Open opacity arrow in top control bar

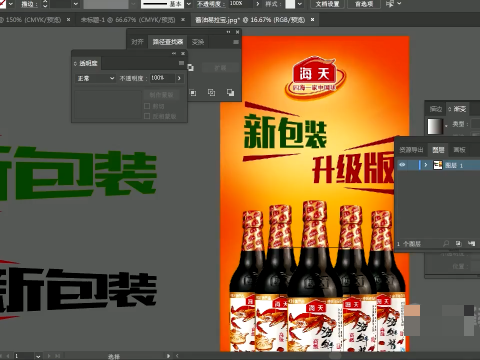click(258, 4)
